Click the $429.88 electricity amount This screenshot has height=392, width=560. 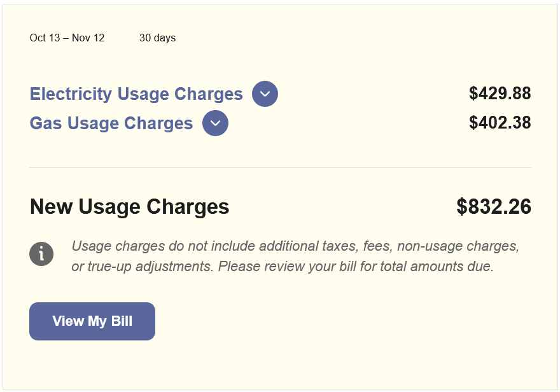coord(500,94)
